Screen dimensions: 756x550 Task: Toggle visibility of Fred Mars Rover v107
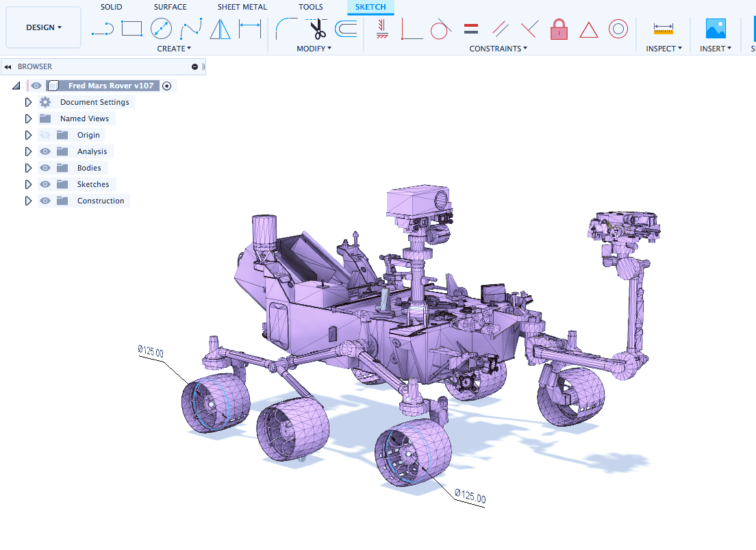[36, 86]
